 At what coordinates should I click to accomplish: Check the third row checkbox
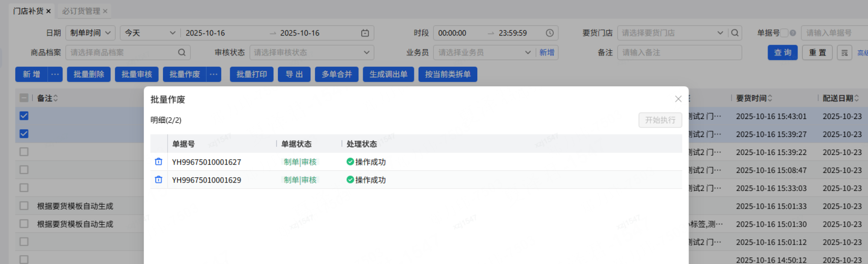(24, 152)
